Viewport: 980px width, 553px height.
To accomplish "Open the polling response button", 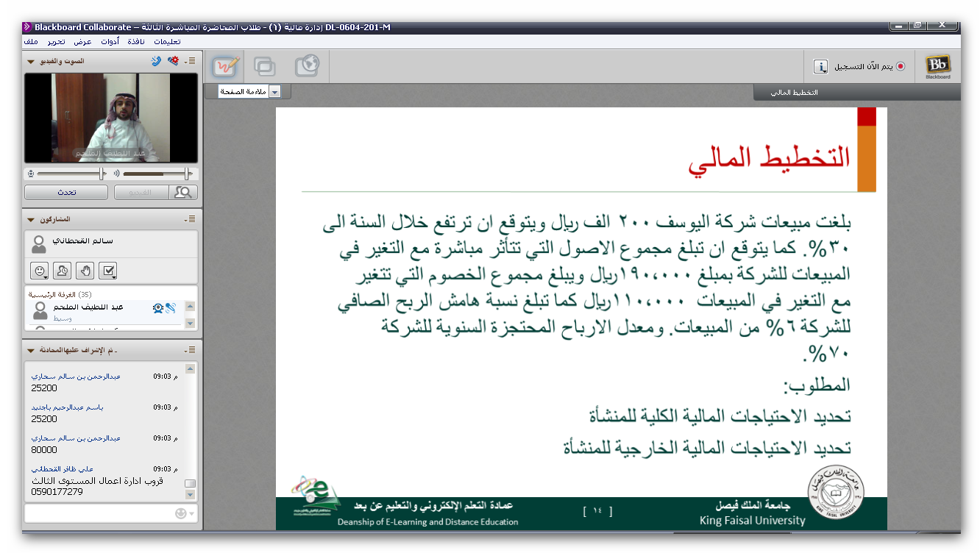I will click(109, 271).
